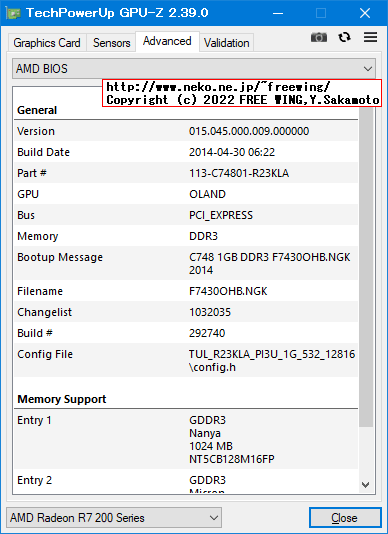Select the Config File path value

[x=272, y=361]
